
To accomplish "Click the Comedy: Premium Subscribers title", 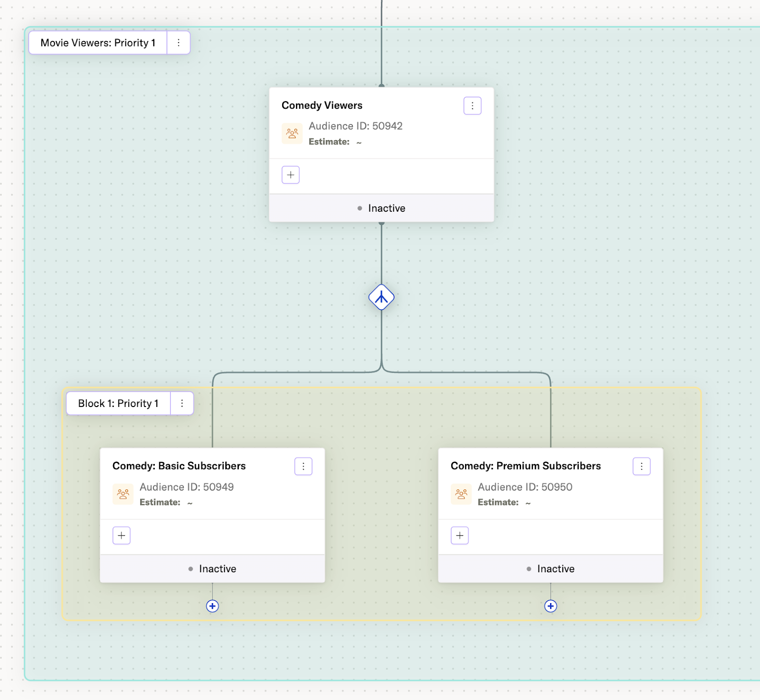I will 525,466.
